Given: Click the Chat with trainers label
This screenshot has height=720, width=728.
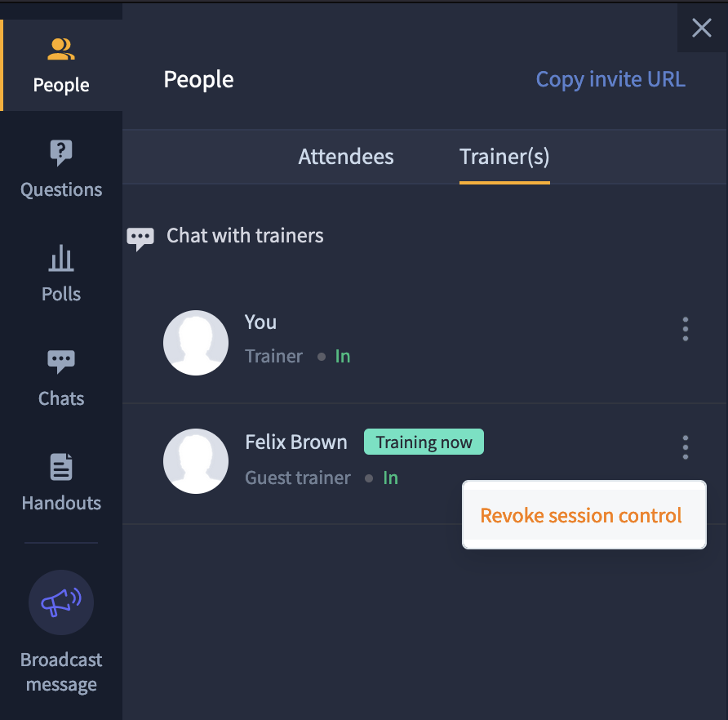Looking at the screenshot, I should pyautogui.click(x=245, y=235).
